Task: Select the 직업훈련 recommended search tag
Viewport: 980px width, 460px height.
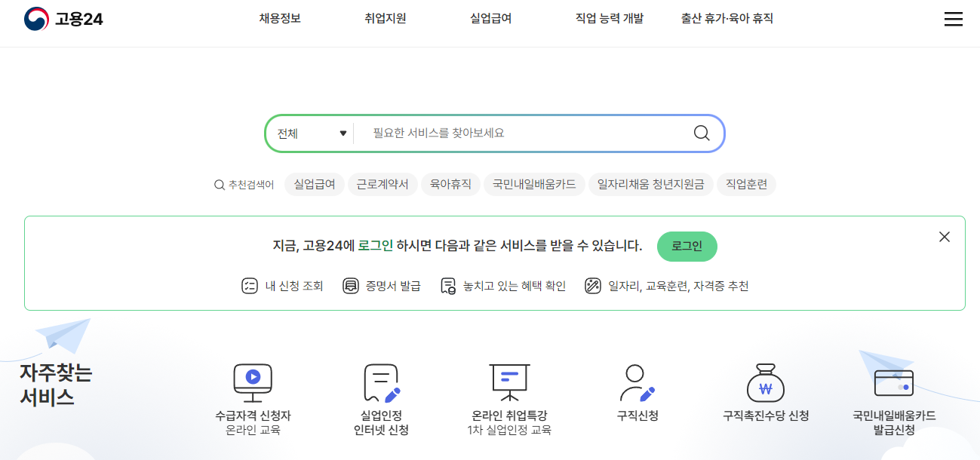Action: pos(746,184)
